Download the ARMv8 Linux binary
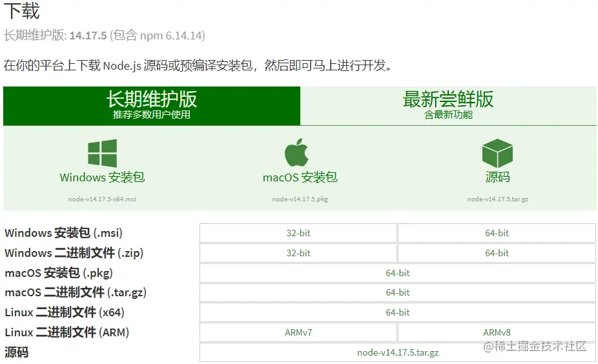Image resolution: width=598 pixels, height=364 pixels. point(497,332)
